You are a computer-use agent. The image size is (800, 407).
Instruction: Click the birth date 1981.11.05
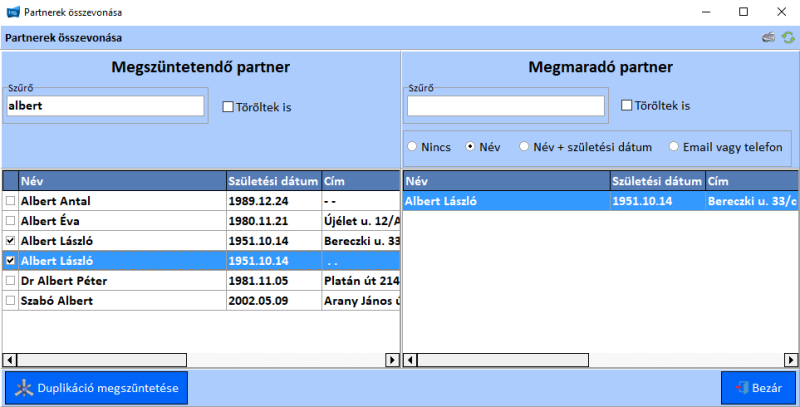(x=274, y=281)
